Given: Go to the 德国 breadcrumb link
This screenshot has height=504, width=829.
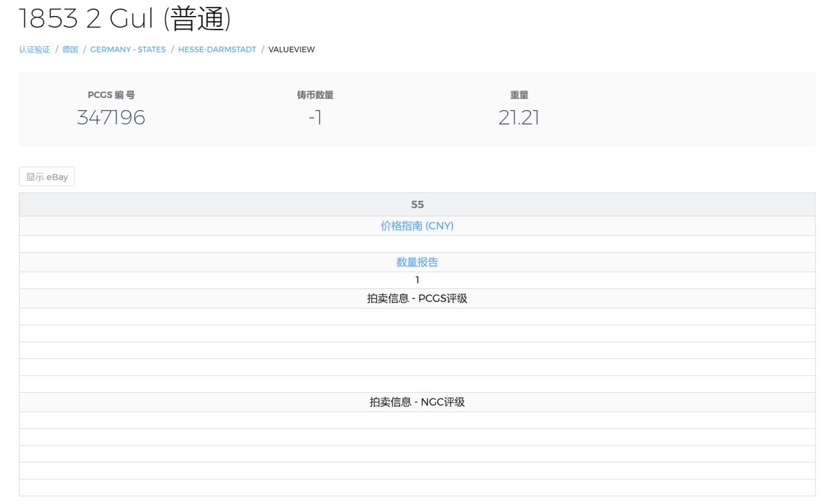Looking at the screenshot, I should pyautogui.click(x=70, y=50).
